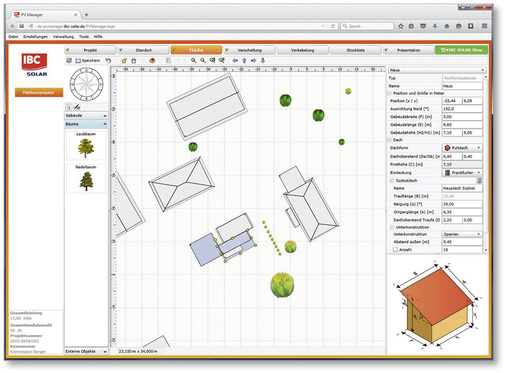Click the blue left arrow icon
Viewport: 506px width, 373px height.
(235, 61)
